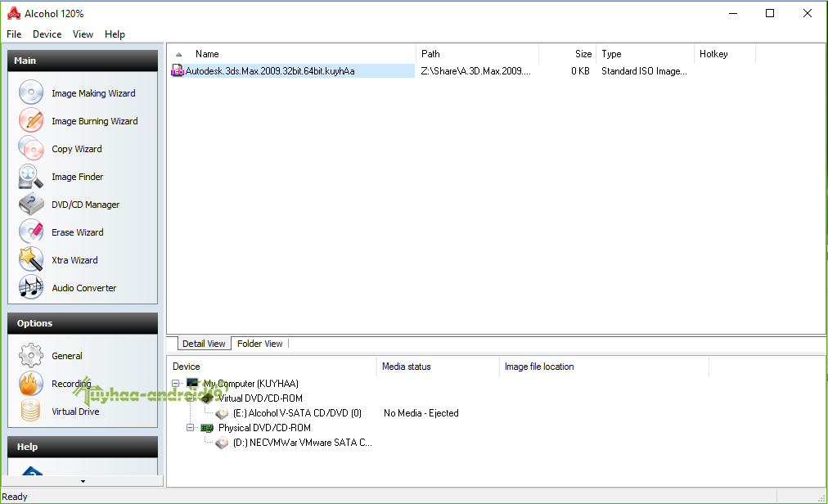This screenshot has width=828, height=504.
Task: Click the path Z:\Share\A.3D.Max.2009 cell
Action: click(476, 71)
